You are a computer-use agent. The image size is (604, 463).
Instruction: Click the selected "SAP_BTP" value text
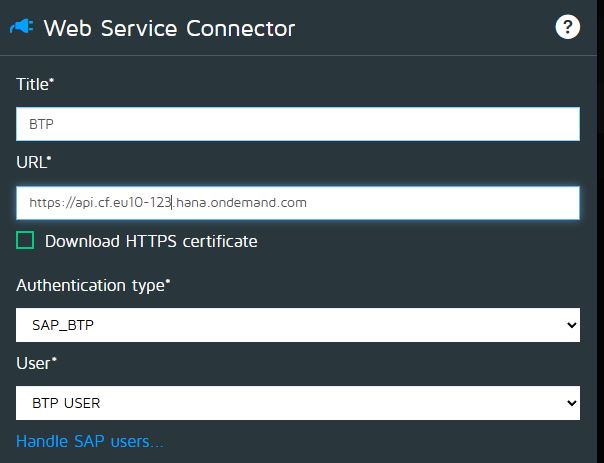[57, 325]
